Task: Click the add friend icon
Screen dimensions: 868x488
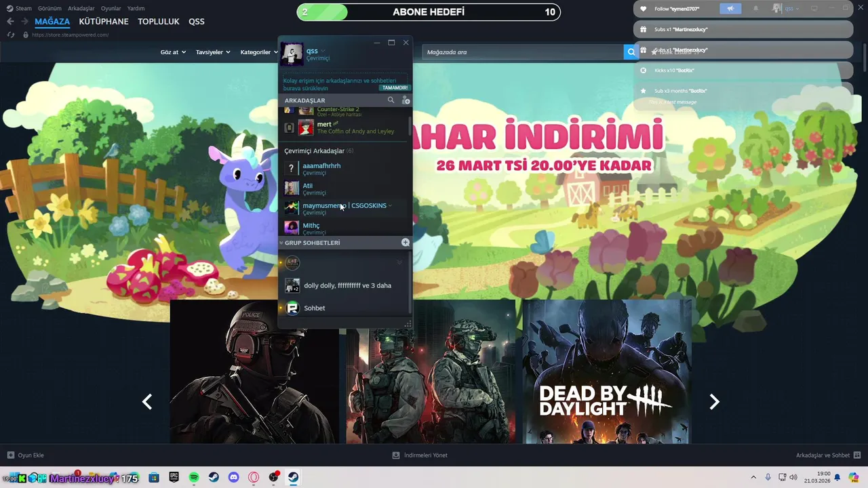Action: point(406,100)
